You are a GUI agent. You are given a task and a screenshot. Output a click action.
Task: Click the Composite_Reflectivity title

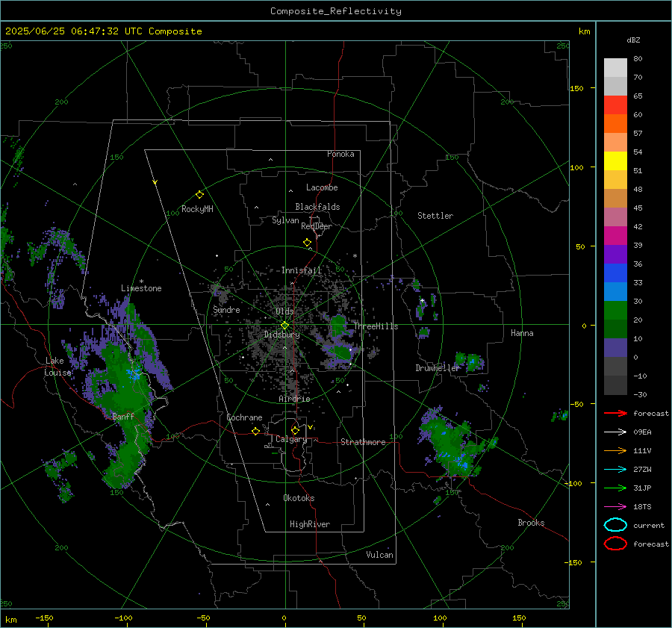coord(336,11)
